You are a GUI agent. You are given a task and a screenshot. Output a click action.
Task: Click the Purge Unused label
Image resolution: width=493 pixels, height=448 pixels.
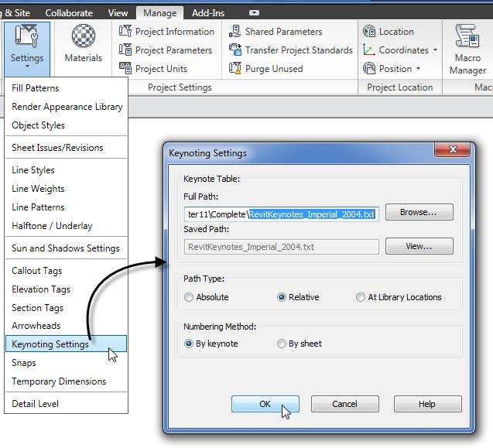click(274, 69)
